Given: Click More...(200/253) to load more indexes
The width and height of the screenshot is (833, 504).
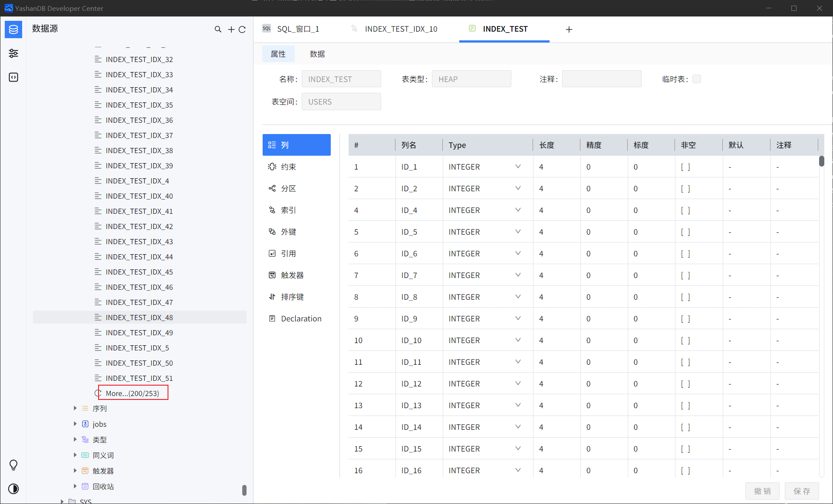Looking at the screenshot, I should pos(132,393).
